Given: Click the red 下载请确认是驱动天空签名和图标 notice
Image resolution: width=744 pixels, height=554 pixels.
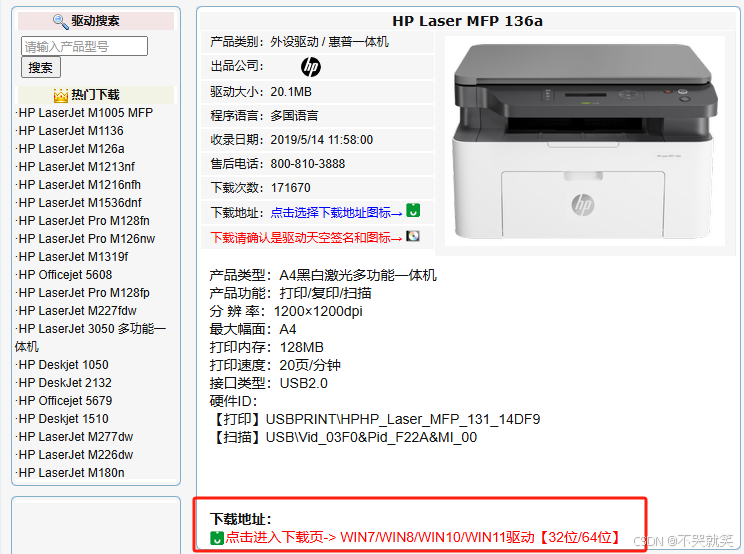Looking at the screenshot, I should click(306, 238).
